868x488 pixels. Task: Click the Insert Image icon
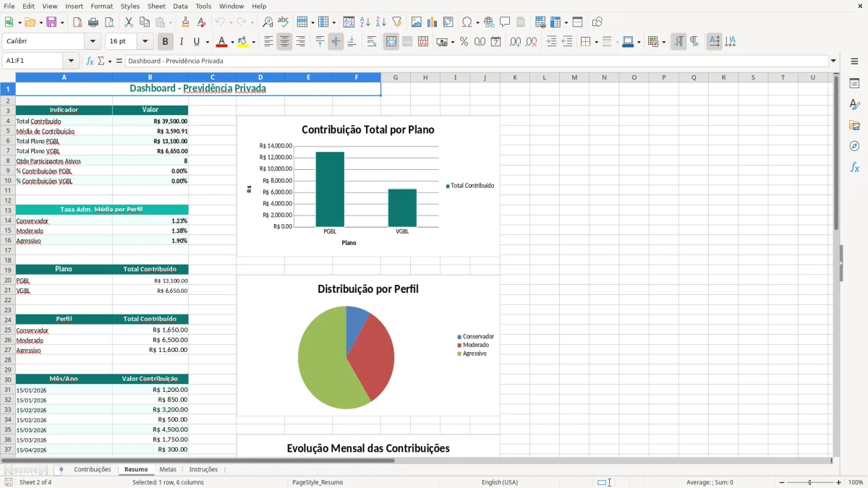[417, 22]
